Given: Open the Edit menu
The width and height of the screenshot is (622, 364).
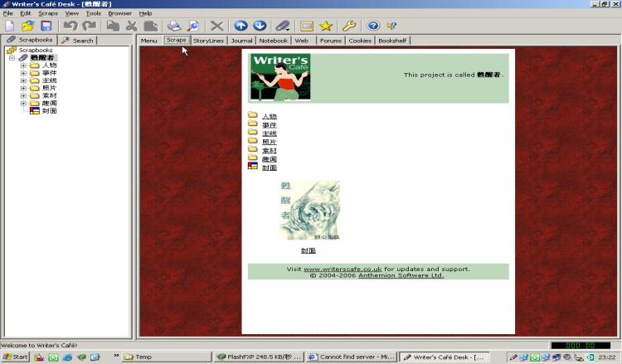Looking at the screenshot, I should pyautogui.click(x=26, y=13).
